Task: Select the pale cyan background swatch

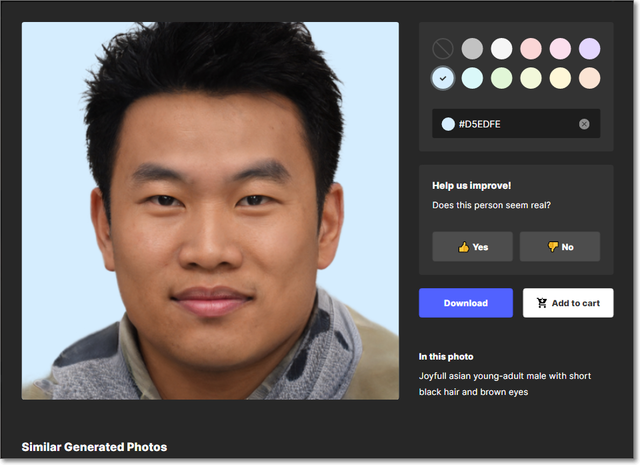Action: pos(472,77)
